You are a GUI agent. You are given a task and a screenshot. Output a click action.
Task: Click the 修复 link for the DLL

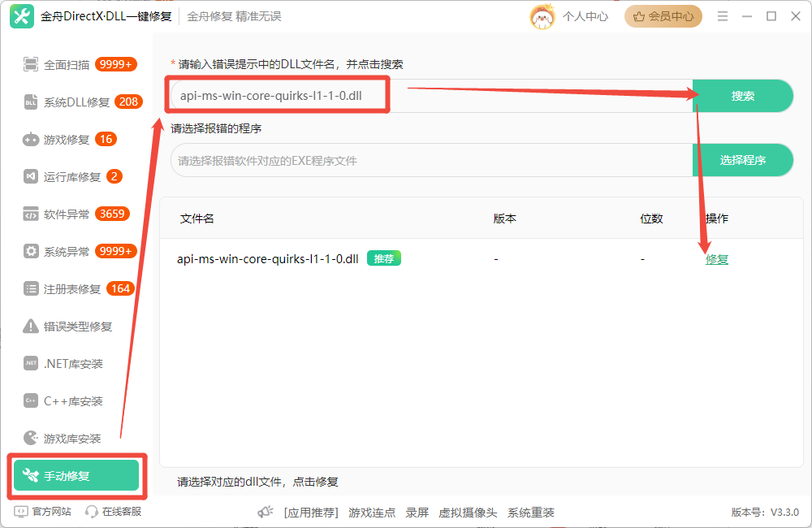click(x=717, y=259)
